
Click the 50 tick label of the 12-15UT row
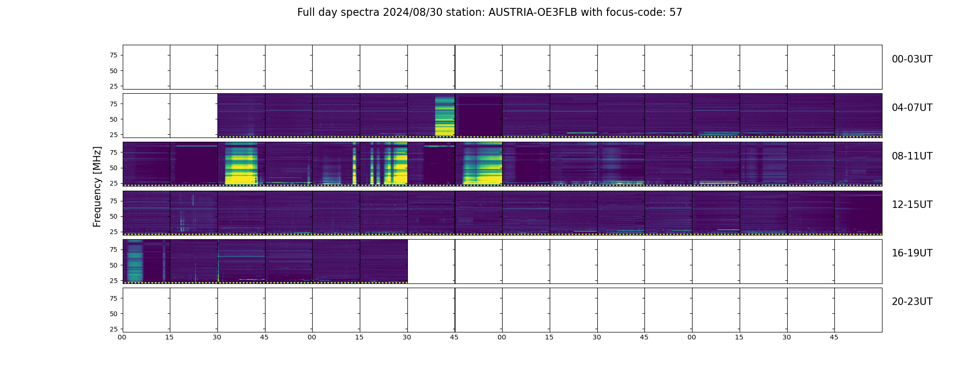click(113, 216)
